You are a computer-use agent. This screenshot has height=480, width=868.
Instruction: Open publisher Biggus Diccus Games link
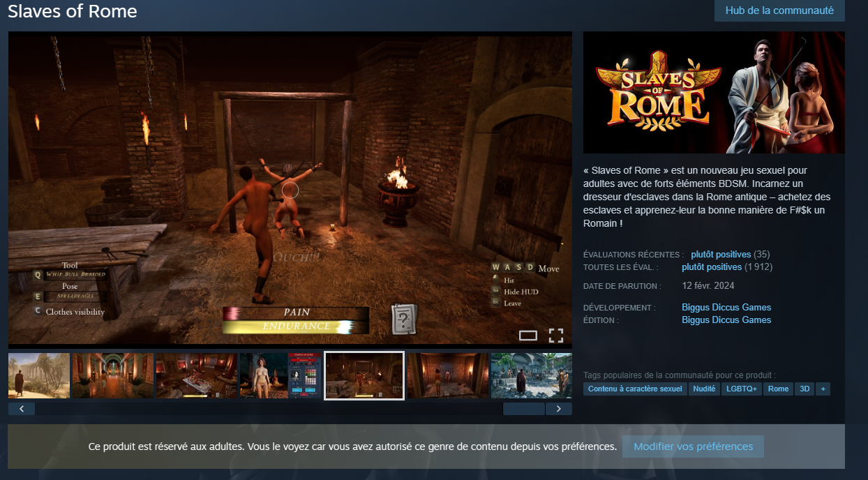point(726,320)
